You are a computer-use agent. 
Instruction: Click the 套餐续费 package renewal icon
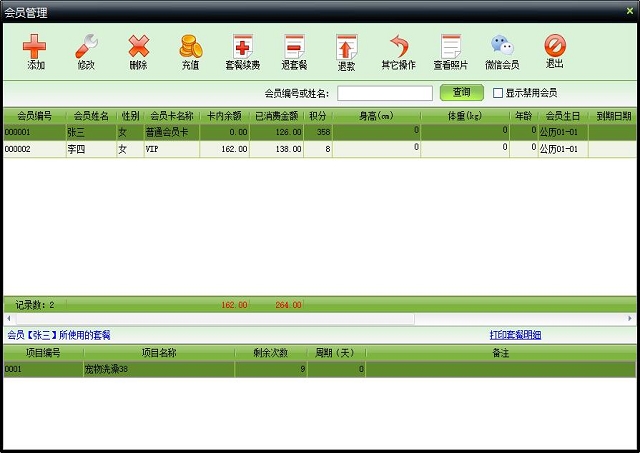click(x=242, y=51)
